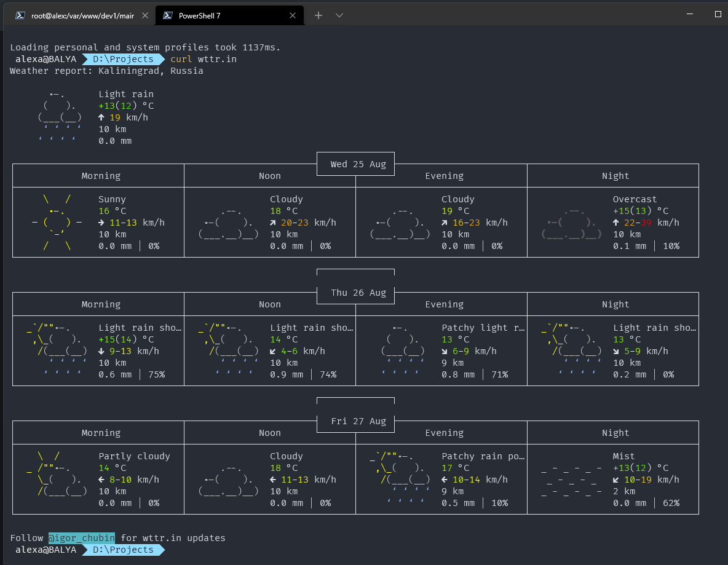This screenshot has height=565, width=728.
Task: Switch to the root@alex tab
Action: 82,16
